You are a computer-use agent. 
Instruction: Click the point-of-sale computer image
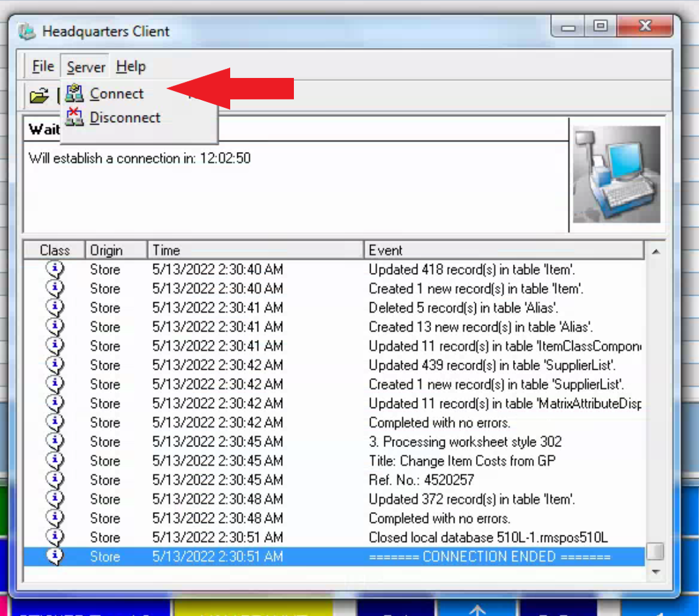pyautogui.click(x=616, y=174)
